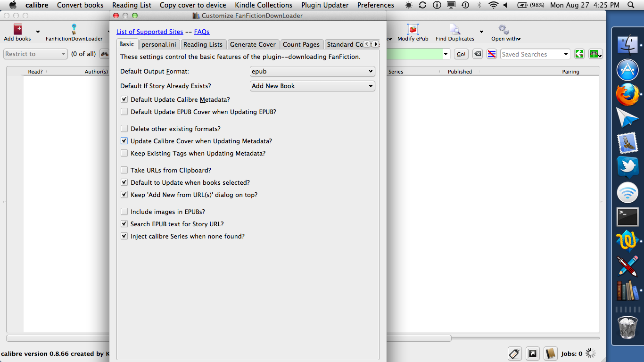The image size is (644, 362).
Task: Open the Modify ePub tool
Action: [x=413, y=29]
